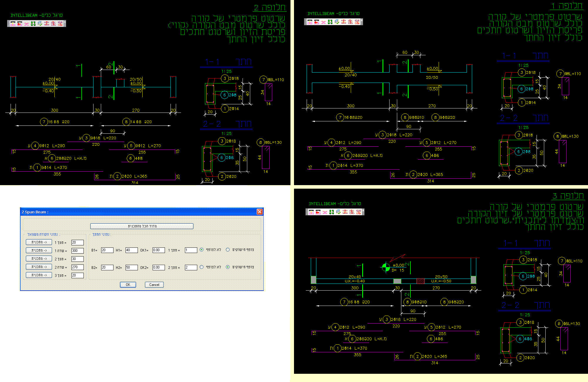Click the pink crossed-lines icon in top-right toolbar
The width and height of the screenshot is (588, 382).
click(323, 22)
